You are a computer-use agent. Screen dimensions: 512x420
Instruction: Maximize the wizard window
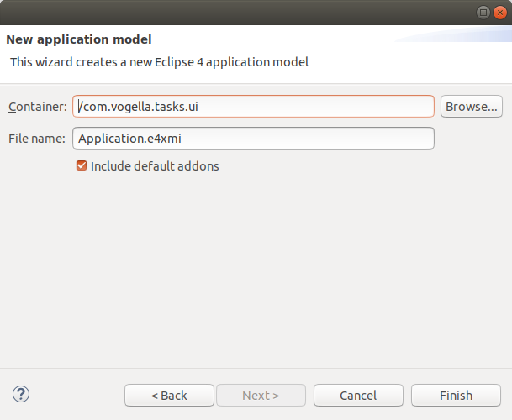(483, 13)
